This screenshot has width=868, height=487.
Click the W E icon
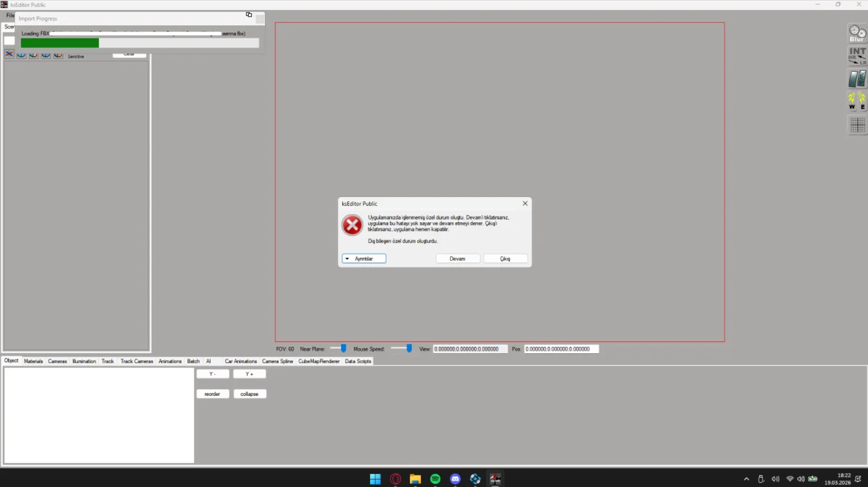click(x=857, y=102)
